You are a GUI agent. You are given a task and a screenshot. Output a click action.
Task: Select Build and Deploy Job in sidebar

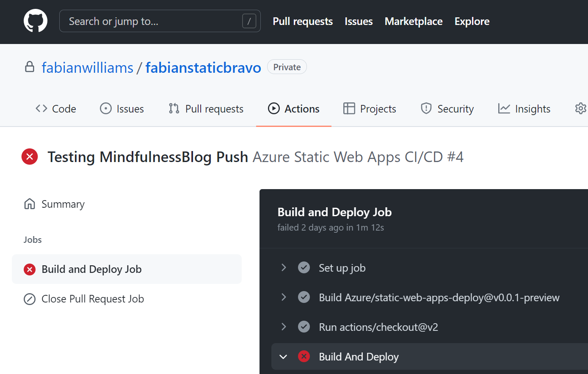point(127,269)
